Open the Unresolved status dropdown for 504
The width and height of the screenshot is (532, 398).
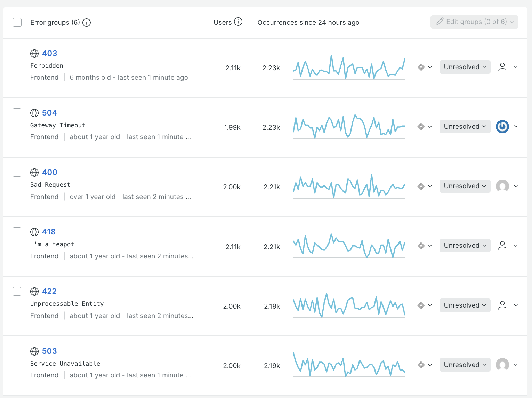pyautogui.click(x=465, y=127)
